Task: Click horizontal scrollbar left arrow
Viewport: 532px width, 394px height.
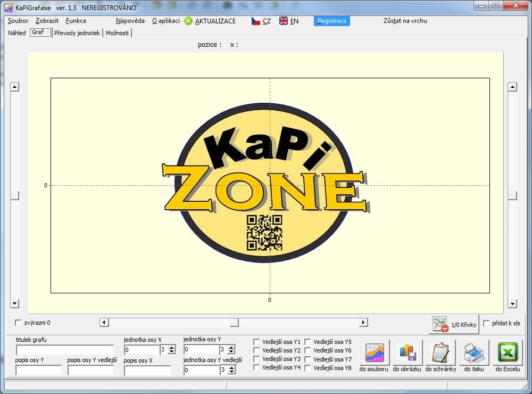Action: tap(104, 322)
